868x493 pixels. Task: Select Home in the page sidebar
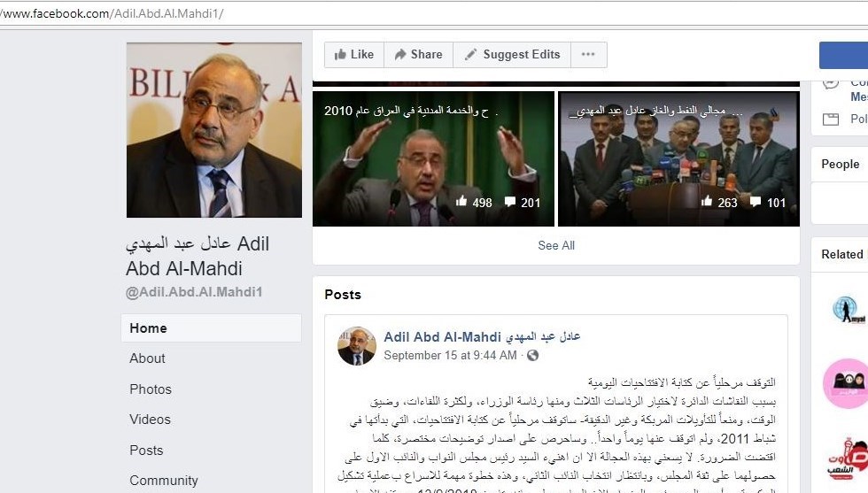211,328
